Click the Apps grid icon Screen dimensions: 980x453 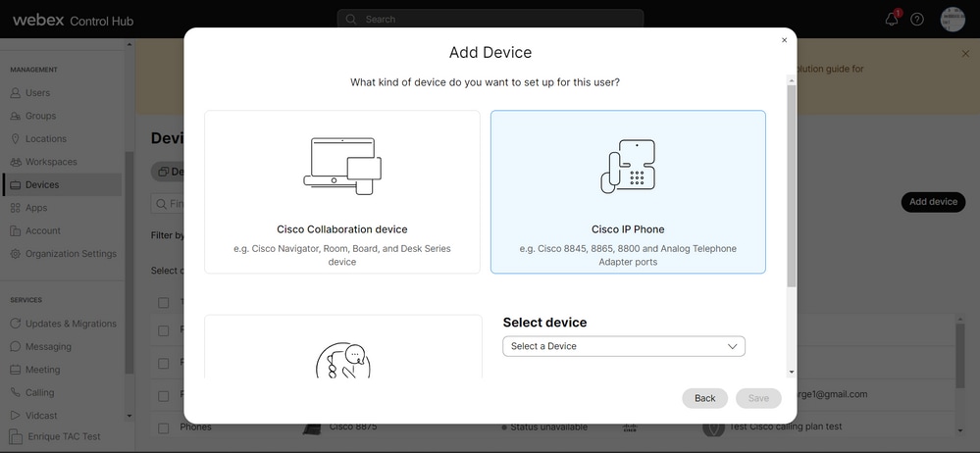point(16,208)
